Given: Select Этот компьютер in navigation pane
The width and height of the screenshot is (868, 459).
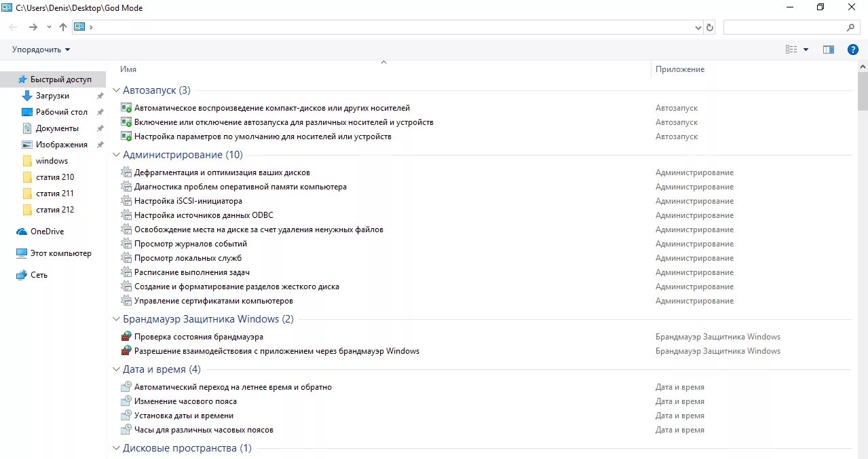Looking at the screenshot, I should 60,253.
